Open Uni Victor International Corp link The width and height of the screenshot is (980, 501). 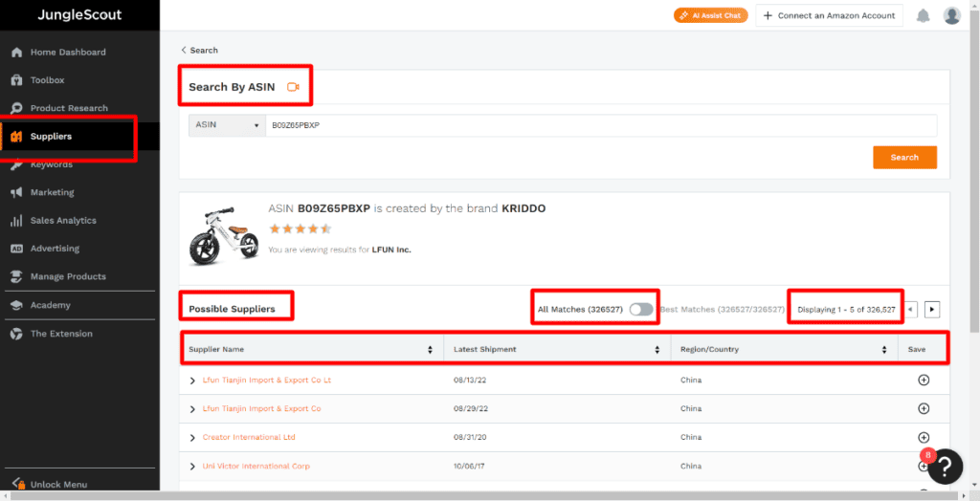(x=256, y=466)
